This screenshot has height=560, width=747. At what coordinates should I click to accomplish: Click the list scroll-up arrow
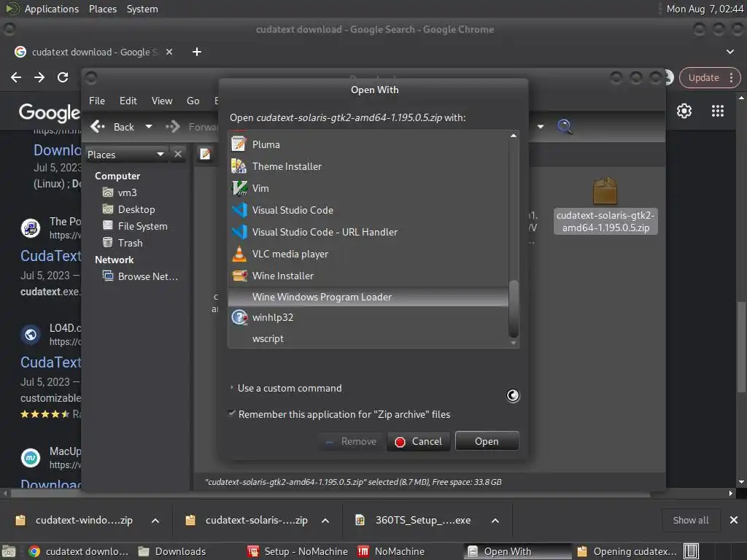coord(514,136)
